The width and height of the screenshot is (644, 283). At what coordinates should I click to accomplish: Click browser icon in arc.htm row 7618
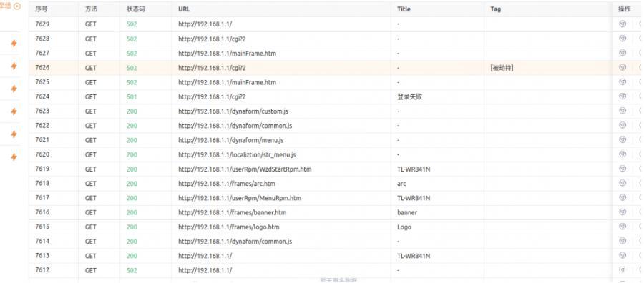pyautogui.click(x=623, y=184)
